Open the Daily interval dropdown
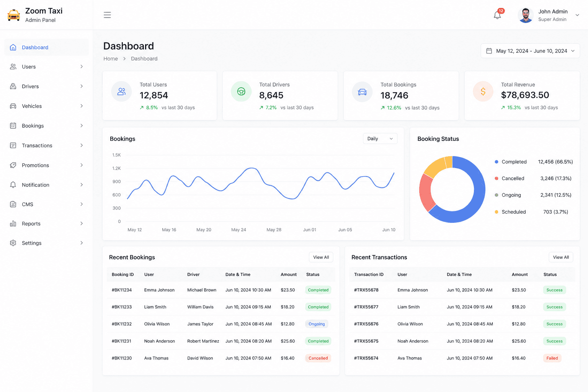Viewport: 588px width, 392px height. coord(380,139)
